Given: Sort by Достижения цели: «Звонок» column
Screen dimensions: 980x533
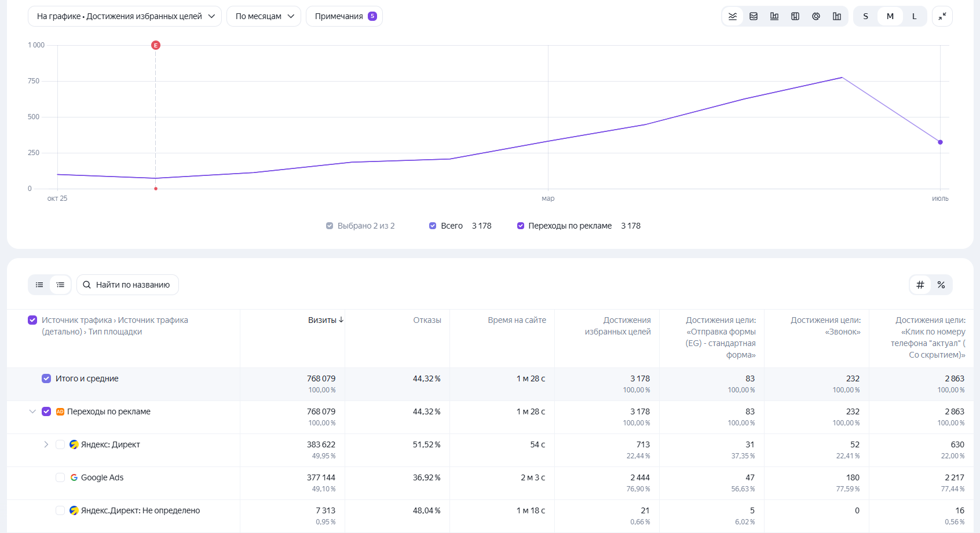Looking at the screenshot, I should coord(826,326).
